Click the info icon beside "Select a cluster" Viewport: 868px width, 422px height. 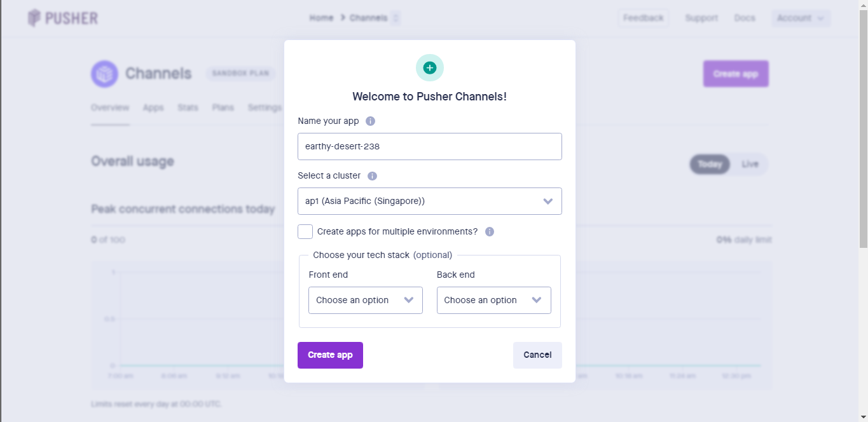[373, 175]
